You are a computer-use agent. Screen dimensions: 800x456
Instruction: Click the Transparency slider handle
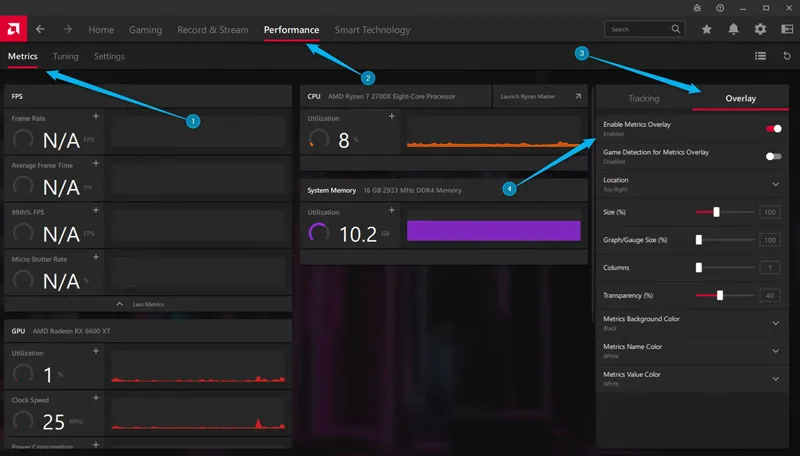[x=720, y=295]
